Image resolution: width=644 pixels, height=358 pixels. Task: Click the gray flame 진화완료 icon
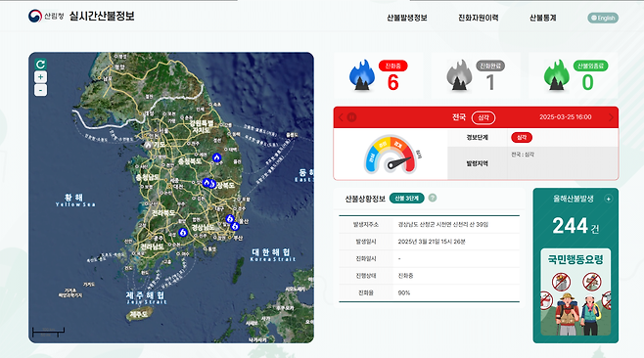[x=459, y=74]
